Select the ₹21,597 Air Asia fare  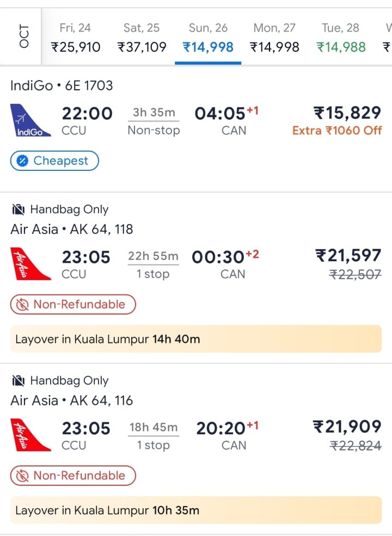[x=348, y=256]
